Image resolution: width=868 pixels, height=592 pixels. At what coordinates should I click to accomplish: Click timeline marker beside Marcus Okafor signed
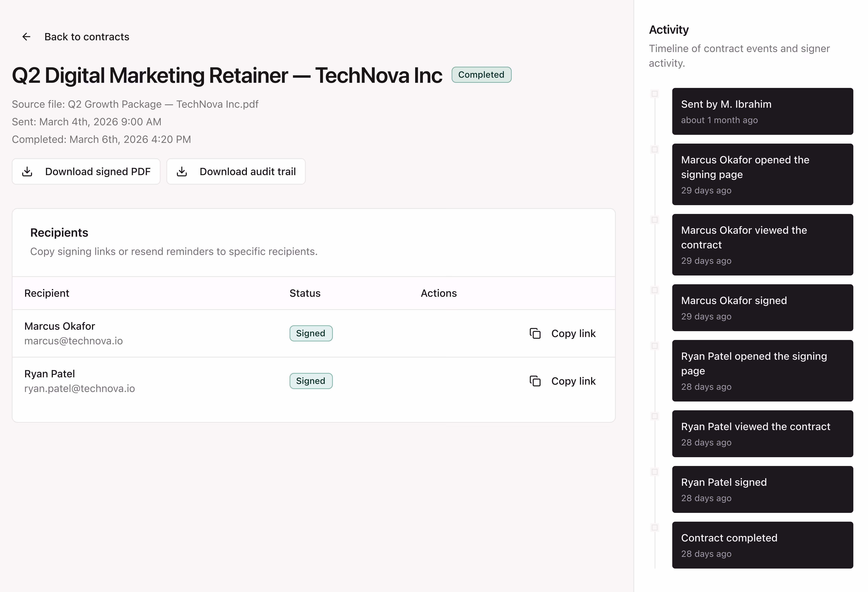coord(654,290)
